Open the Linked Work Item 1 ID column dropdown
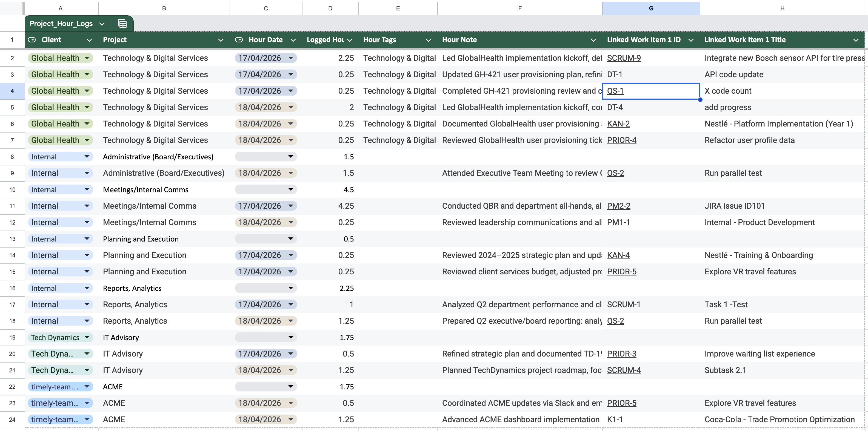868x431 pixels. (692, 40)
